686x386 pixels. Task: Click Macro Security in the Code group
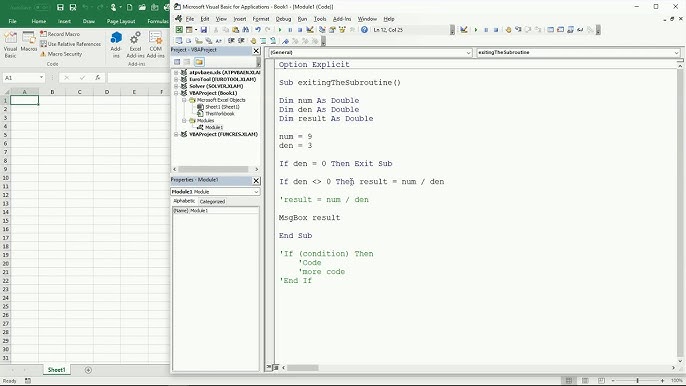[61, 54]
